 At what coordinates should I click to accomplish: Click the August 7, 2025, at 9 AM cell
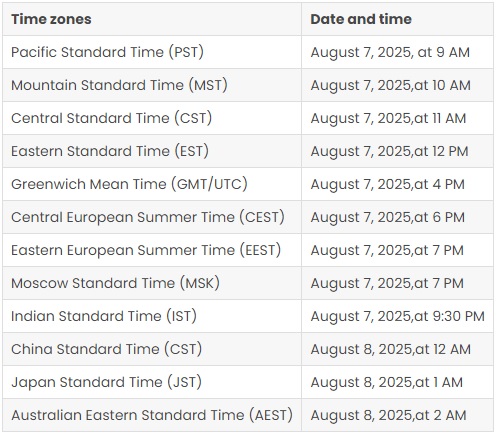[x=397, y=52]
